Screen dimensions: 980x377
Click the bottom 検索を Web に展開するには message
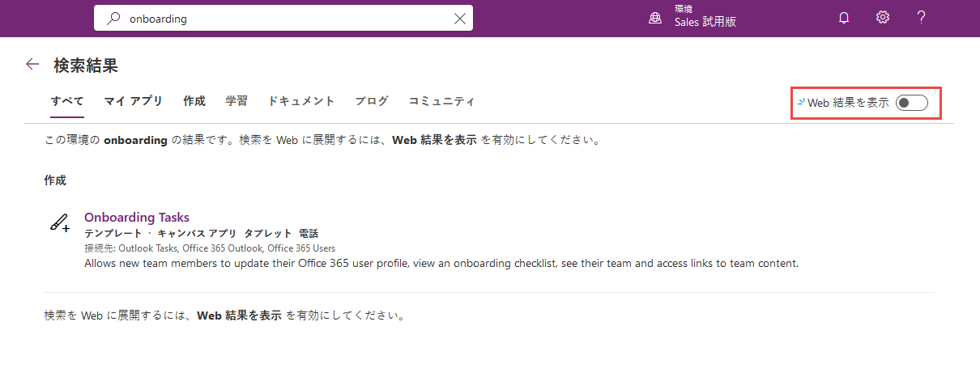tap(224, 314)
